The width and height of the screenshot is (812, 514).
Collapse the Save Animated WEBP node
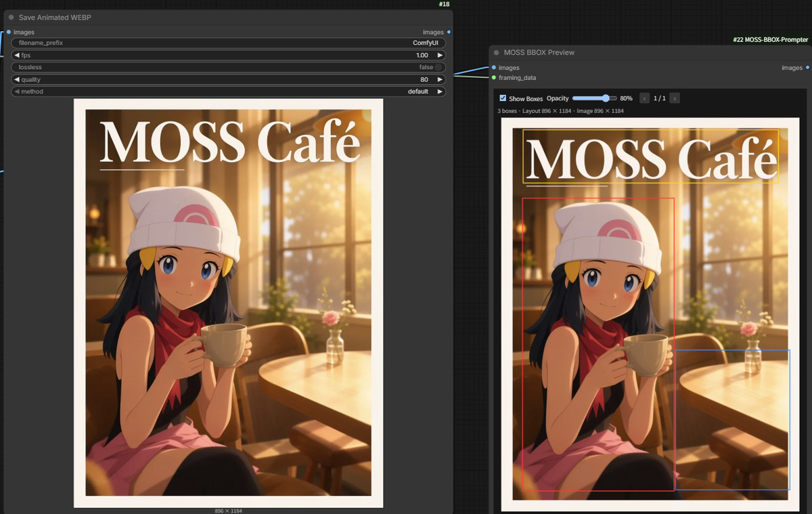[x=12, y=18]
